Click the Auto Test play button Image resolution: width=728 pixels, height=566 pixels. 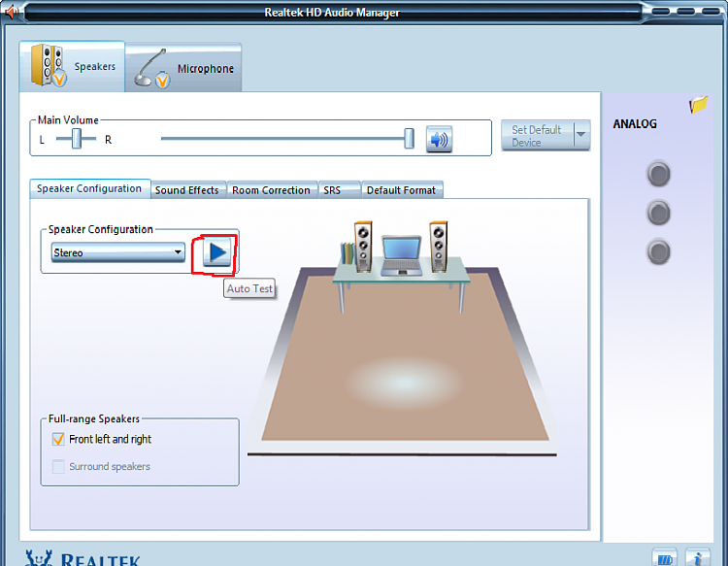tap(216, 252)
